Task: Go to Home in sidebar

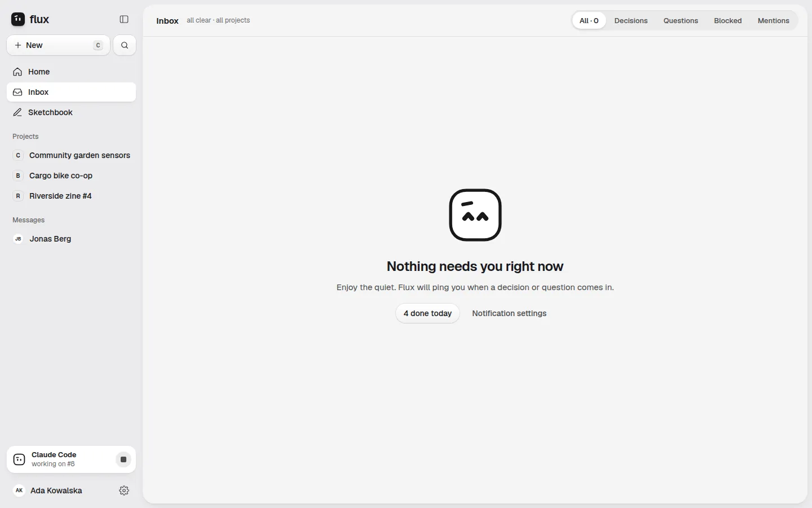Action: [x=71, y=72]
